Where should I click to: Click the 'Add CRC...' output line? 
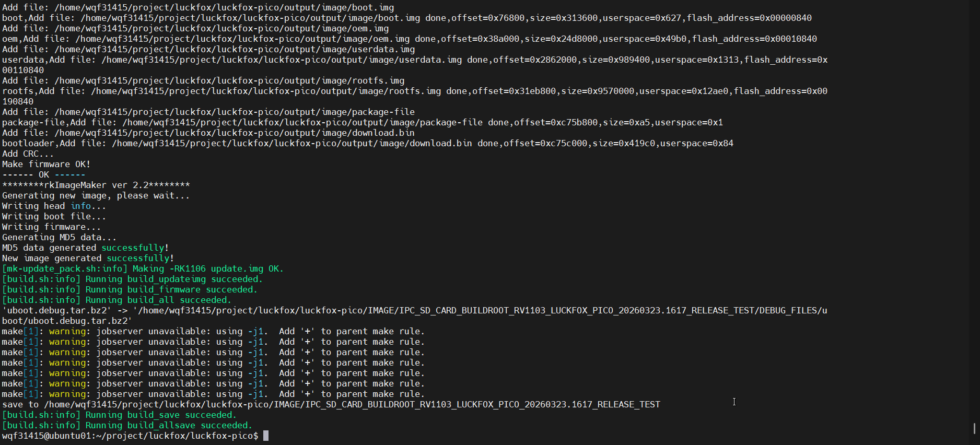(x=28, y=154)
